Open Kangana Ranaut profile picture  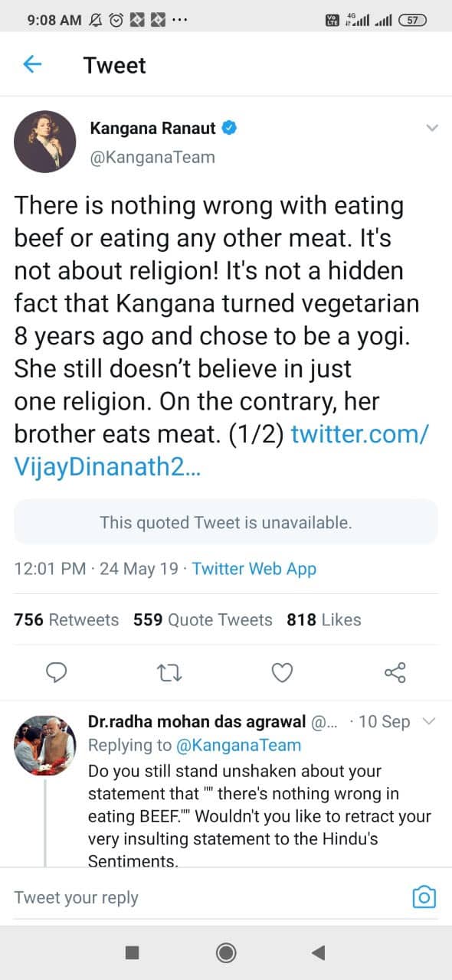click(x=44, y=141)
